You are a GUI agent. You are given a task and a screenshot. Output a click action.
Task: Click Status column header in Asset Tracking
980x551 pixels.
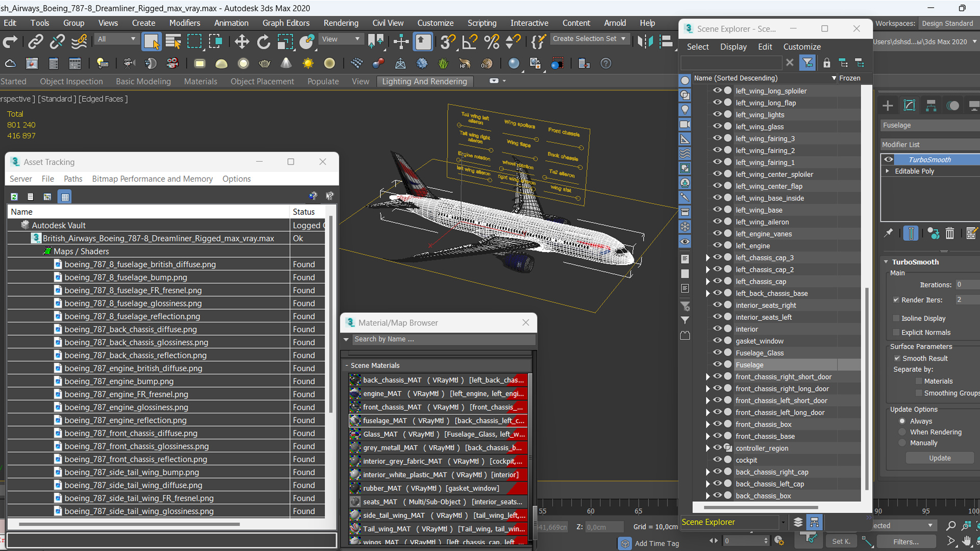(307, 212)
